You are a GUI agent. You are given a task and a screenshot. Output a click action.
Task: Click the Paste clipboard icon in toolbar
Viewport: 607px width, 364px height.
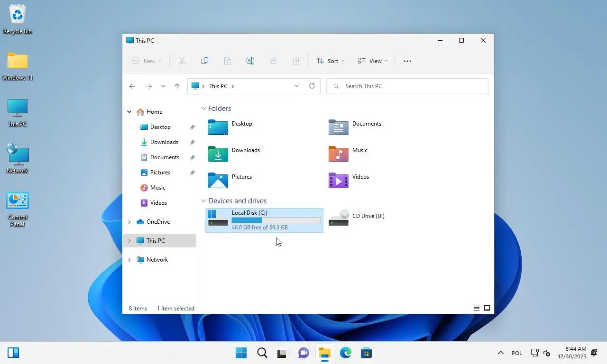pyautogui.click(x=228, y=61)
